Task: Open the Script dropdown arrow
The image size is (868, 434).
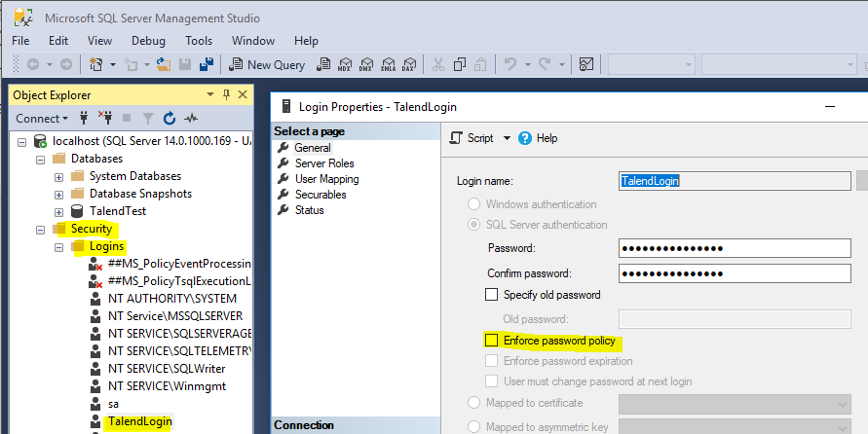Action: [507, 138]
